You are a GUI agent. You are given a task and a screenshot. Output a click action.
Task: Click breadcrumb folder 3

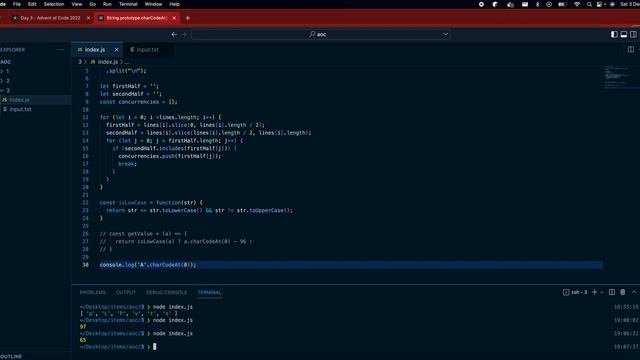[x=80, y=62]
